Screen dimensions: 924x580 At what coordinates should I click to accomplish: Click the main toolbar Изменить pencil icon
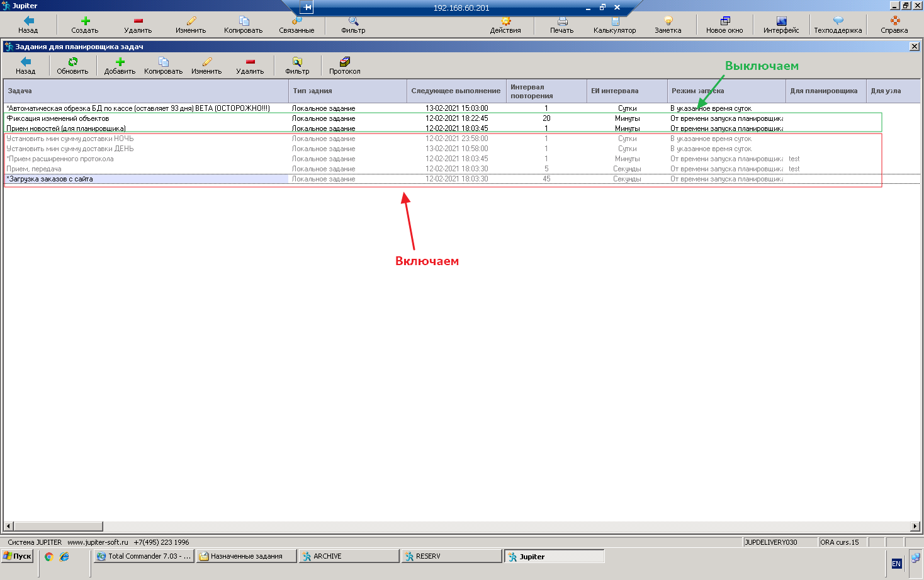191,21
